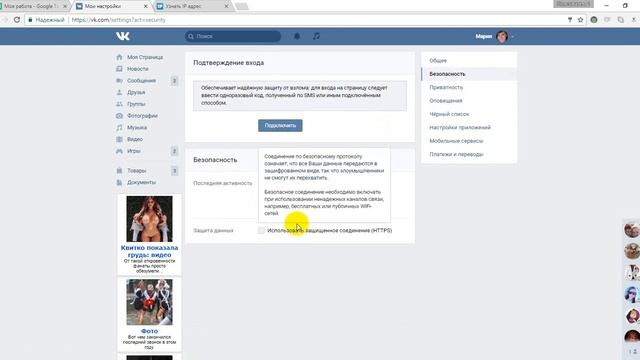The width and height of the screenshot is (640, 360).
Task: Close the Мои настройки browser tab
Action: pyautogui.click(x=146, y=7)
